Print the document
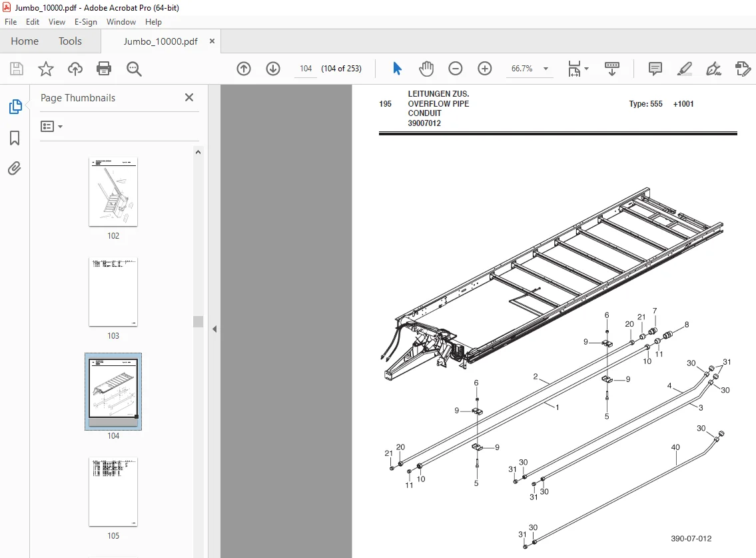Image resolution: width=756 pixels, height=558 pixels. click(104, 69)
